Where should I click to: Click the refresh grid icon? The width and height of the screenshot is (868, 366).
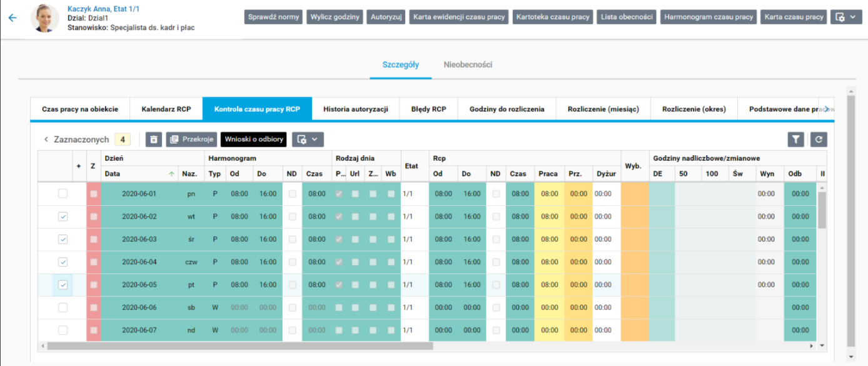(x=819, y=140)
